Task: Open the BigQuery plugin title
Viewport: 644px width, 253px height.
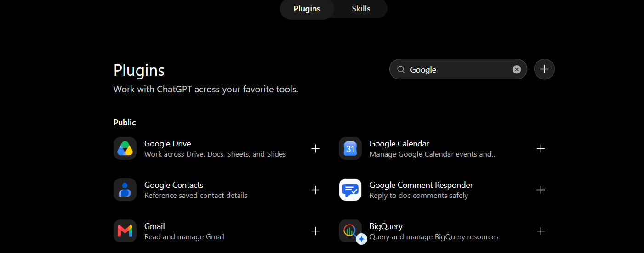Action: (386, 226)
